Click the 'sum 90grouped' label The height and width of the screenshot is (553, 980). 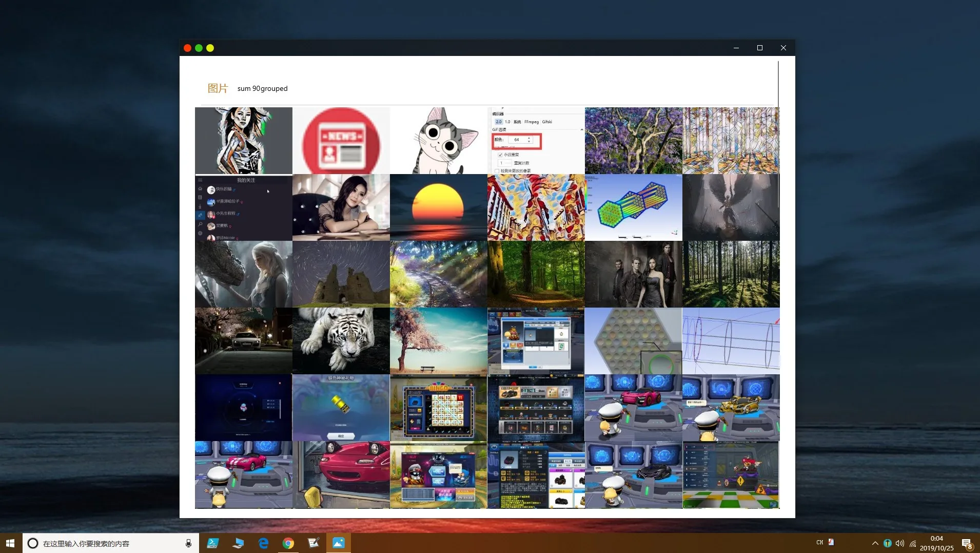(x=262, y=88)
